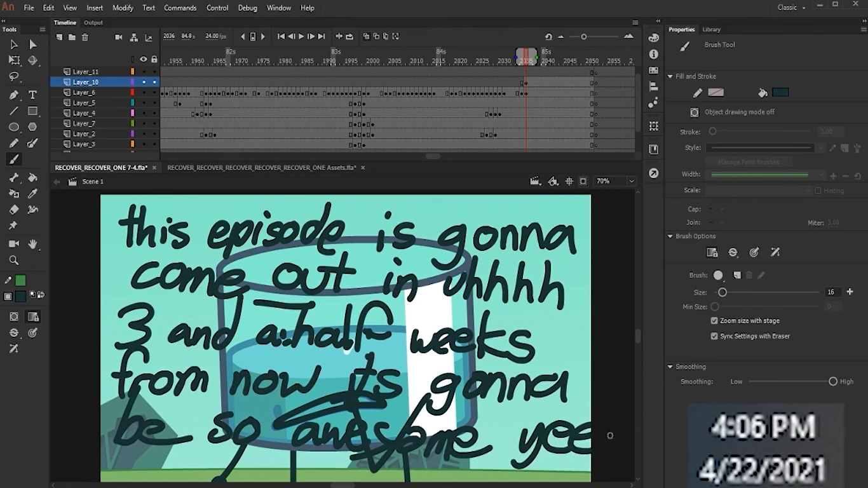Open the stage zoom 70% dropdown

click(x=631, y=182)
